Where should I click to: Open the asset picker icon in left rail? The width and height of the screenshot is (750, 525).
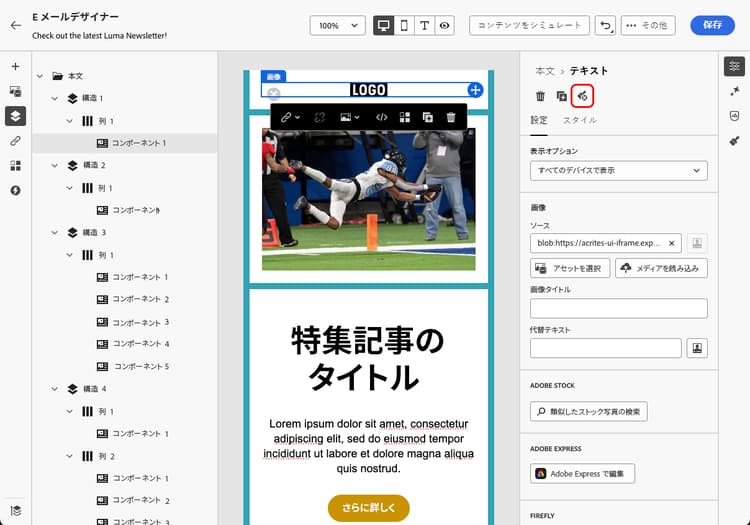pos(15,91)
